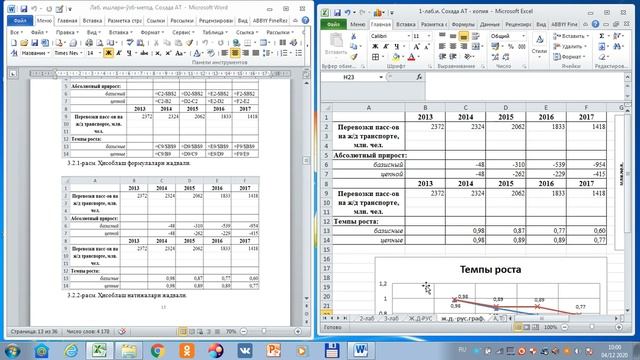Center-align text in Word toolbar
Viewport: 640px width, 360px height.
click(x=235, y=53)
